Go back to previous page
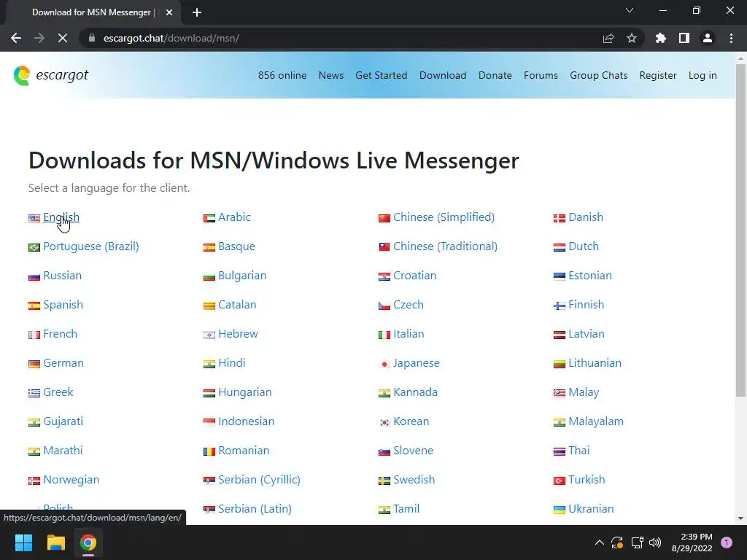Screen dimensions: 747x560 click(16, 38)
